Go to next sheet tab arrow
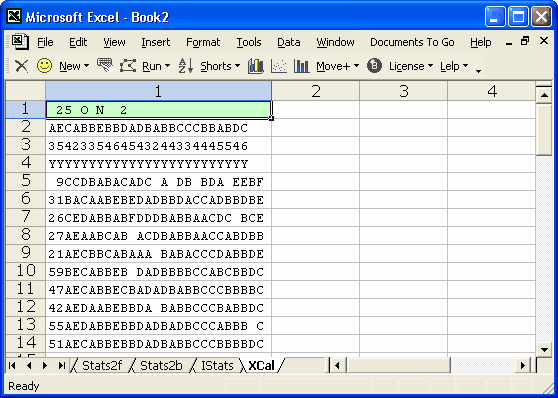This screenshot has width=558, height=398. (x=45, y=366)
